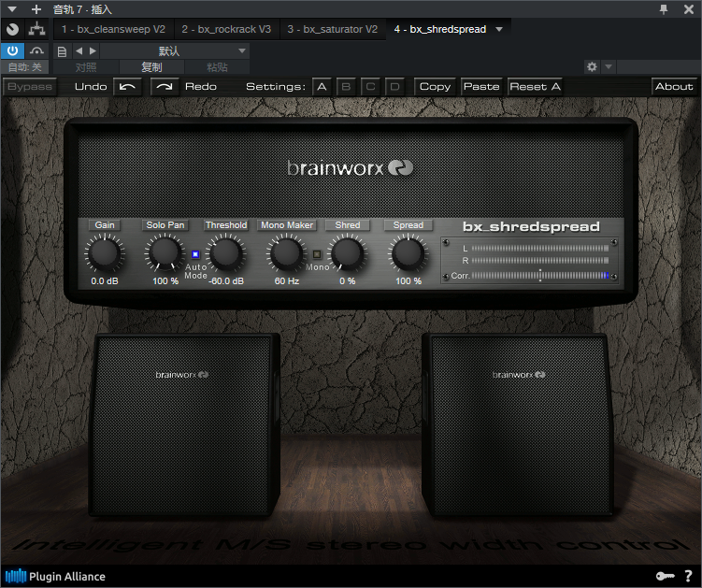Click the Corr. correlation meter
The height and width of the screenshot is (588, 702).
[540, 276]
